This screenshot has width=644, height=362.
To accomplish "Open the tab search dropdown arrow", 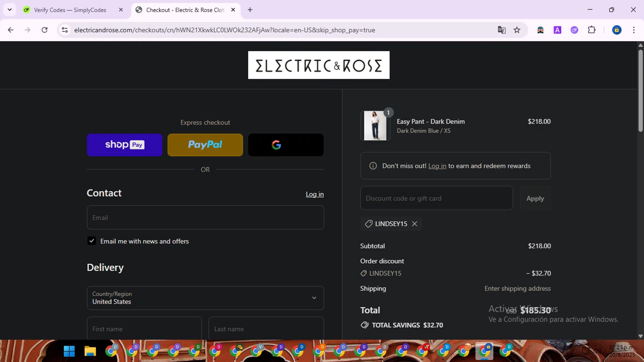I will (9, 10).
